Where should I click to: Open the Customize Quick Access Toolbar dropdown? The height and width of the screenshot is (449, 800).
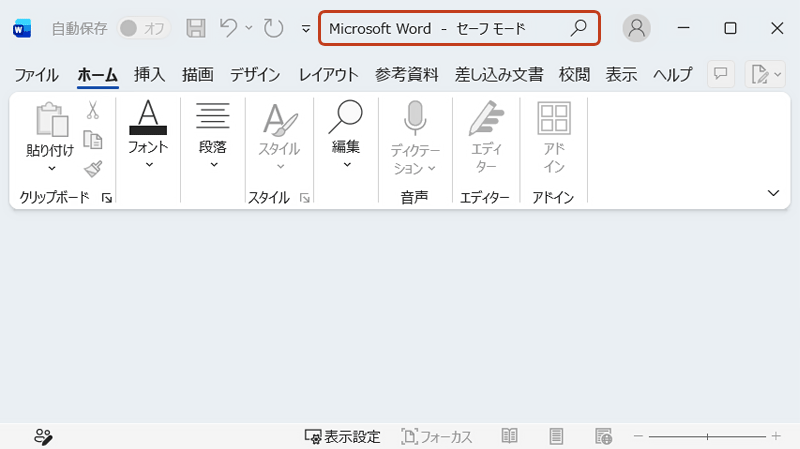[x=306, y=29]
